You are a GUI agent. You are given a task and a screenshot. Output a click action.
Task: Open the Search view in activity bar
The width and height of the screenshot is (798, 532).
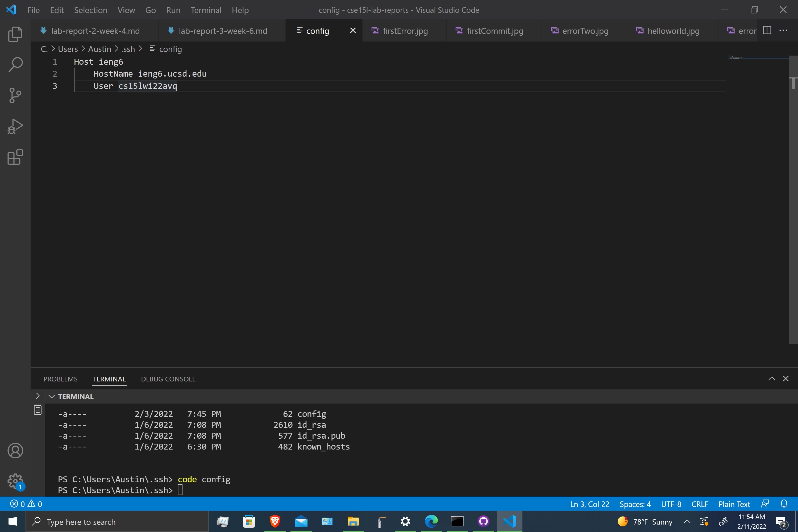pyautogui.click(x=15, y=64)
